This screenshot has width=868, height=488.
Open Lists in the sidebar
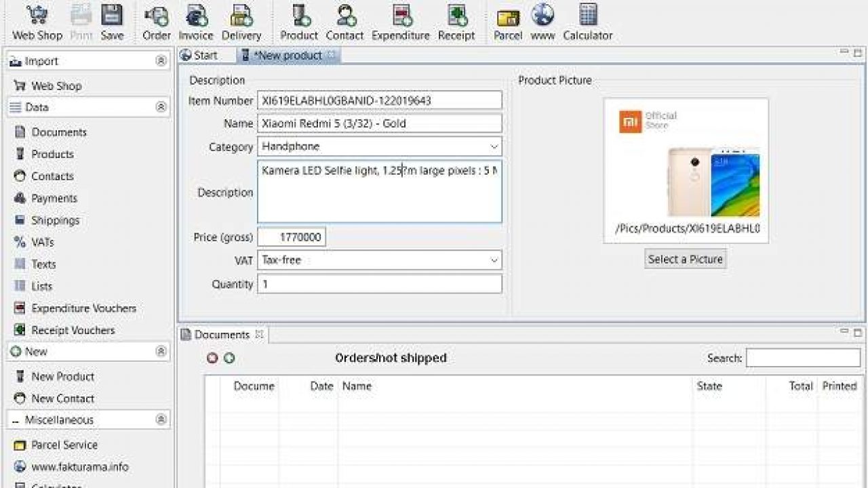[33, 286]
